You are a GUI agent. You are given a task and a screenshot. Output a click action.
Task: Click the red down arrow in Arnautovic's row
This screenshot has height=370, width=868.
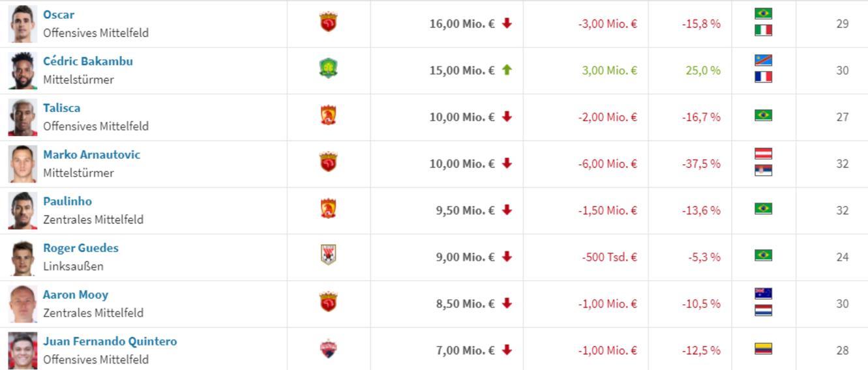click(507, 164)
